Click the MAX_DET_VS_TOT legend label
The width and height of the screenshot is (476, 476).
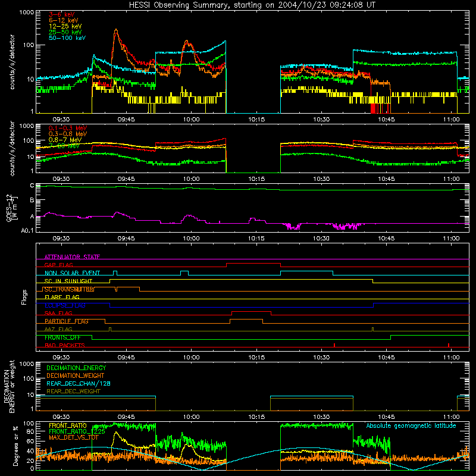point(74,437)
